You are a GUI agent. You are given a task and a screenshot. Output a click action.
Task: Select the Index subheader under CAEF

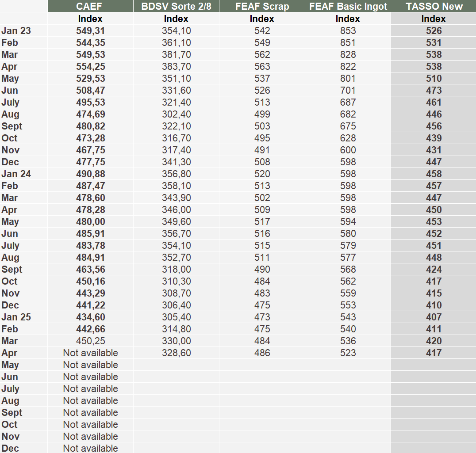pos(90,19)
